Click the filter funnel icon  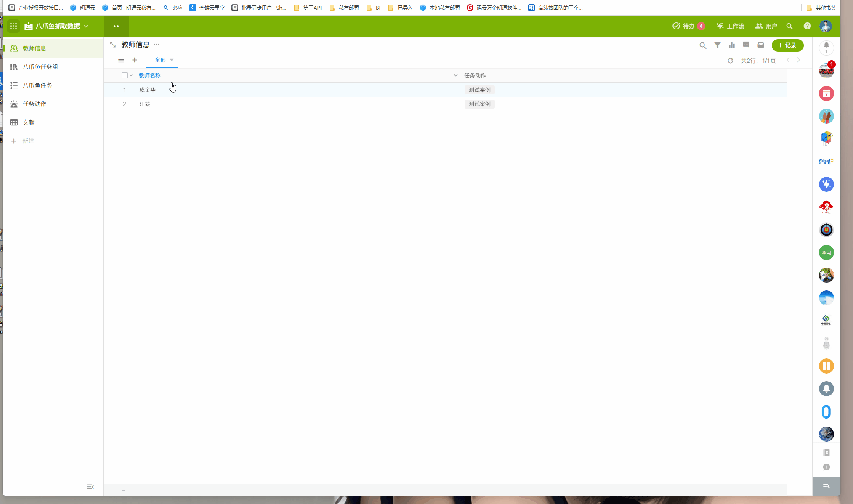tap(717, 45)
